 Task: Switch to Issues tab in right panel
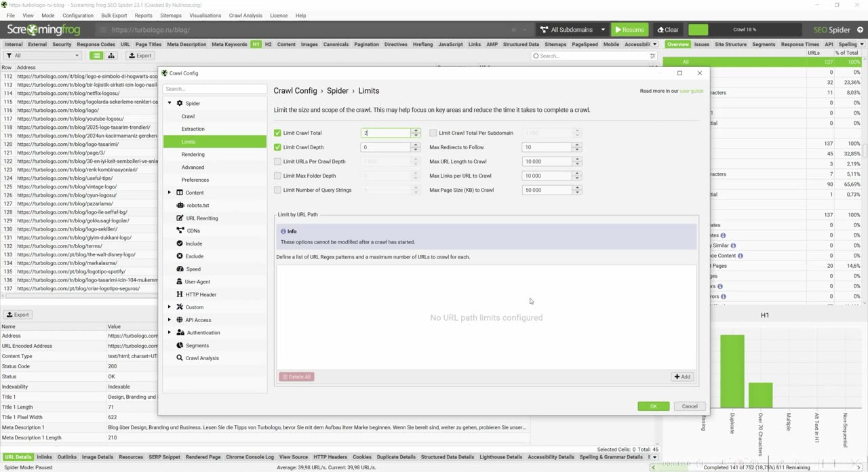(x=701, y=44)
